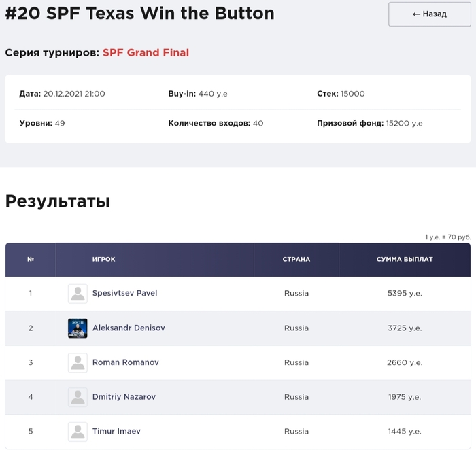The image size is (476, 450).
Task: Click Dmitriy Nazarov's avatar placeholder icon
Action: click(78, 397)
